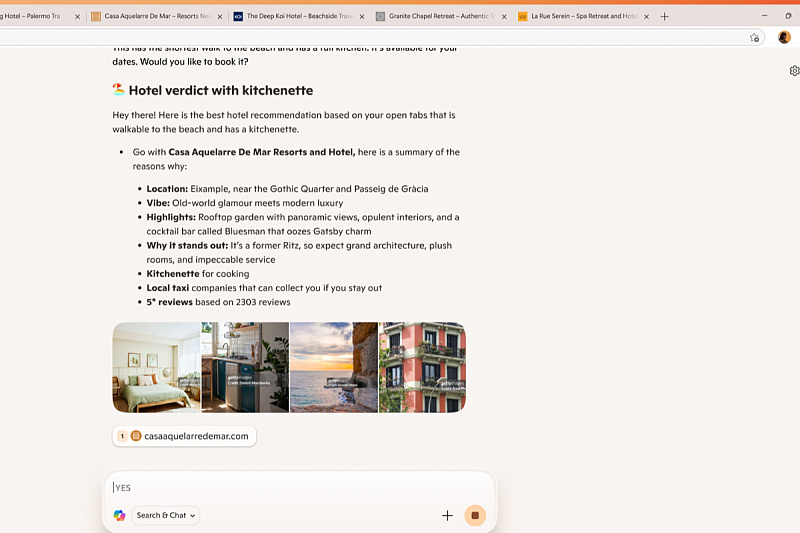This screenshot has height=533, width=800.
Task: Click 'Would you like to book it?' text
Action: point(194,62)
